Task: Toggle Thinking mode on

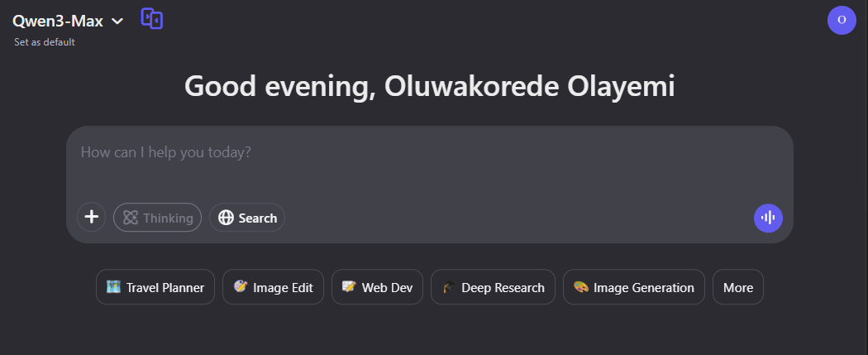Action: (157, 218)
